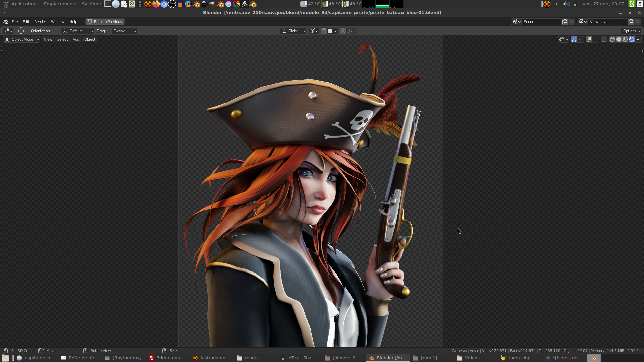Open the view layer browser icon dropdown
644x362 pixels.
coord(583,22)
